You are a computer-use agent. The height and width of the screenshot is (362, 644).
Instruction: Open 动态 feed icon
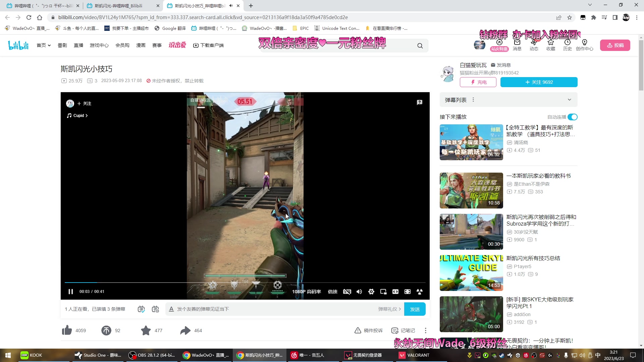click(534, 45)
